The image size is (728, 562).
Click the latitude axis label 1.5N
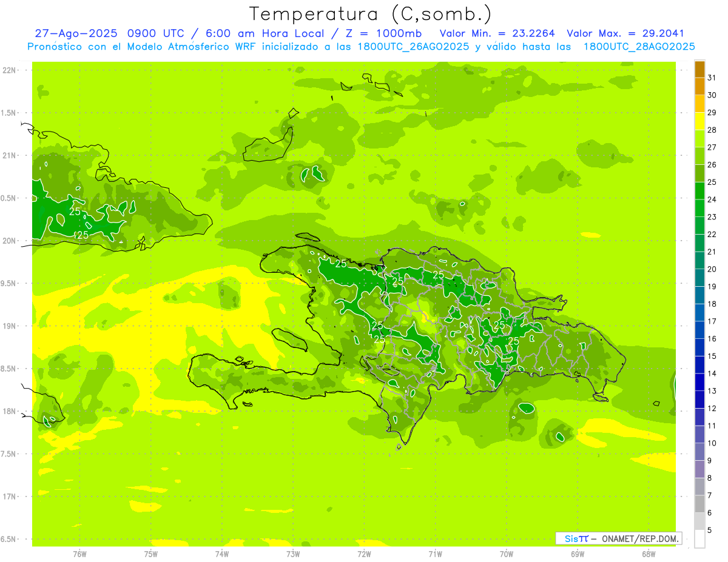[x=10, y=113]
